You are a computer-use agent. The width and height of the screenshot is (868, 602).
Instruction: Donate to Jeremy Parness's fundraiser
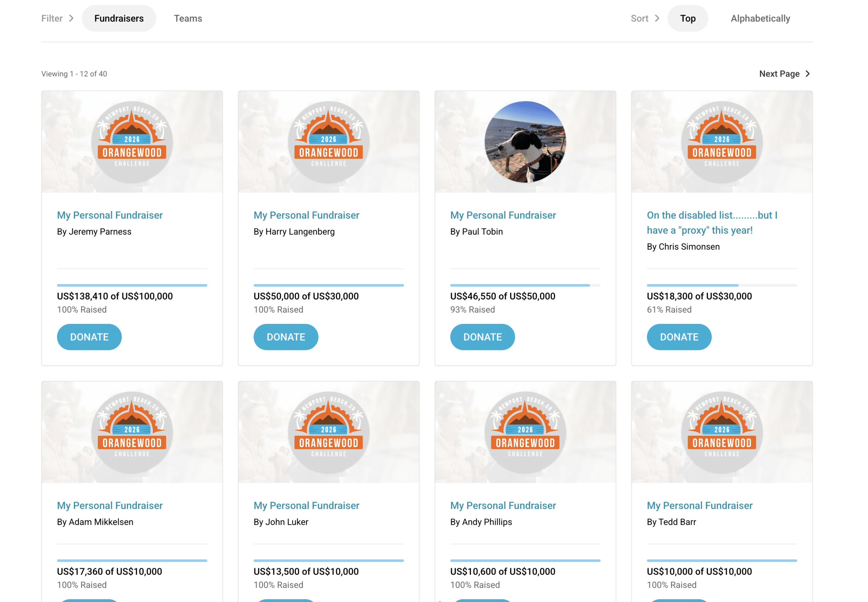pyautogui.click(x=90, y=337)
